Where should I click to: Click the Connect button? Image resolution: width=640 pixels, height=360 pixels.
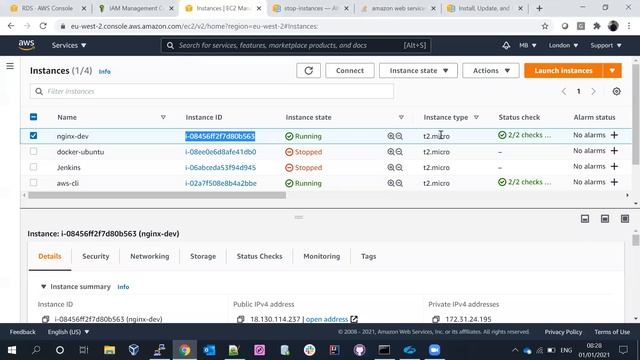[350, 71]
